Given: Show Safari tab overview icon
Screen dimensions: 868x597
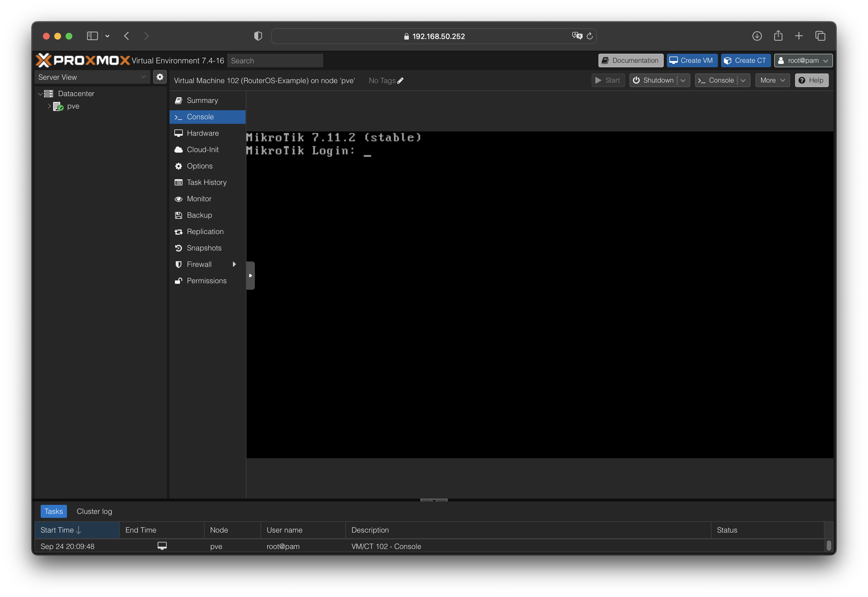Looking at the screenshot, I should coord(820,36).
